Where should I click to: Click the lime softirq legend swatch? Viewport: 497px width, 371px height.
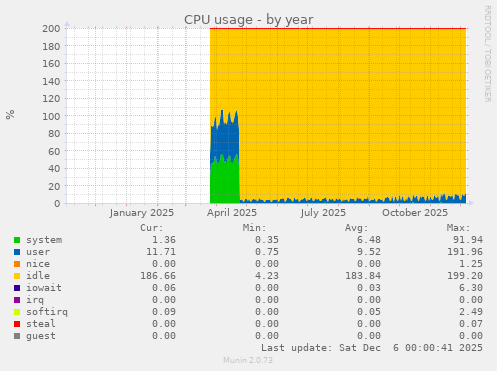click(17, 312)
